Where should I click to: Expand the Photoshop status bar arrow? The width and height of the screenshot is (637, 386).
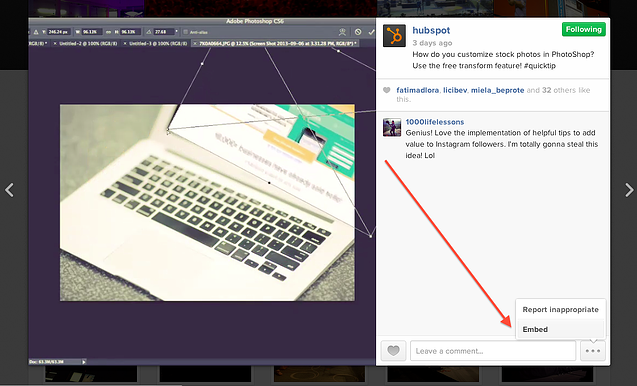pos(84,362)
